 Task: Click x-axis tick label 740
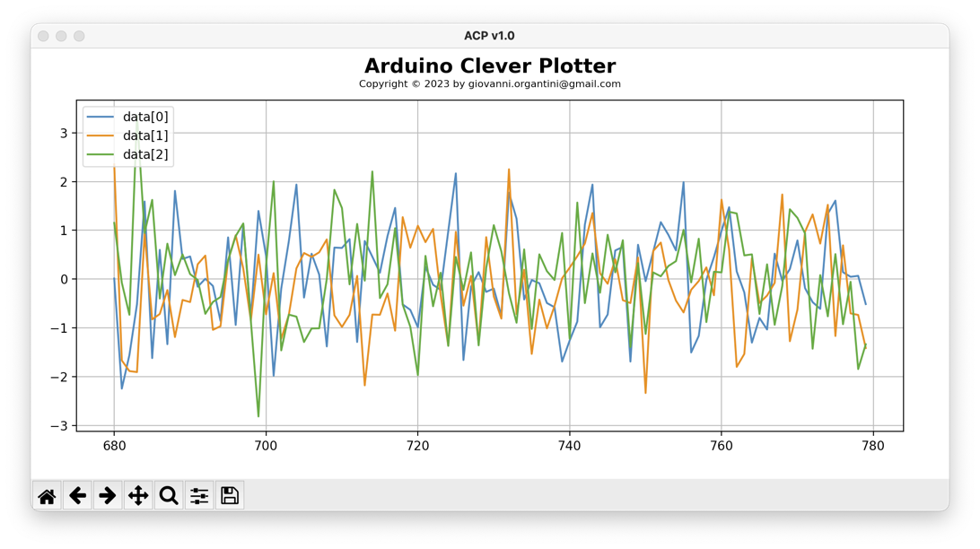pos(569,446)
